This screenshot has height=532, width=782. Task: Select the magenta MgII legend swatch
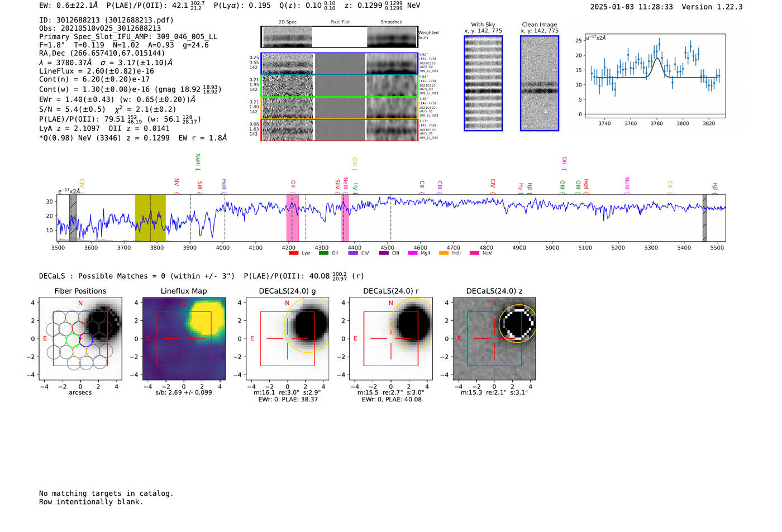pos(413,253)
